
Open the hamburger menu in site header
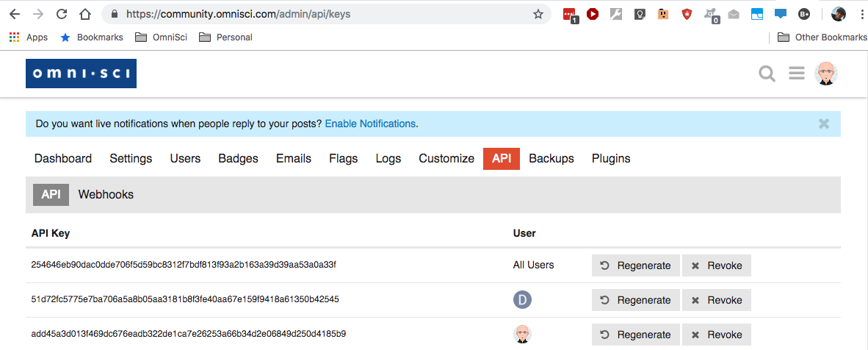click(797, 74)
